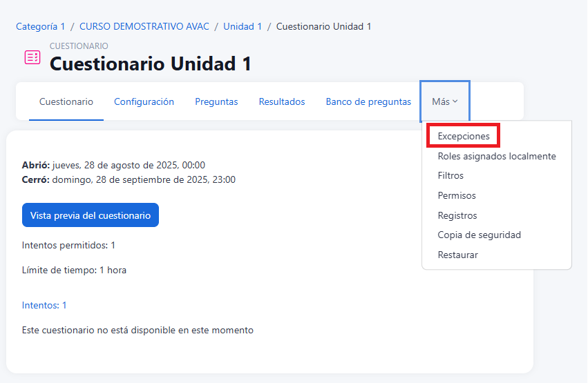Screen dimensions: 588x383
Task: Select Registros from the dropdown
Action: pos(457,215)
